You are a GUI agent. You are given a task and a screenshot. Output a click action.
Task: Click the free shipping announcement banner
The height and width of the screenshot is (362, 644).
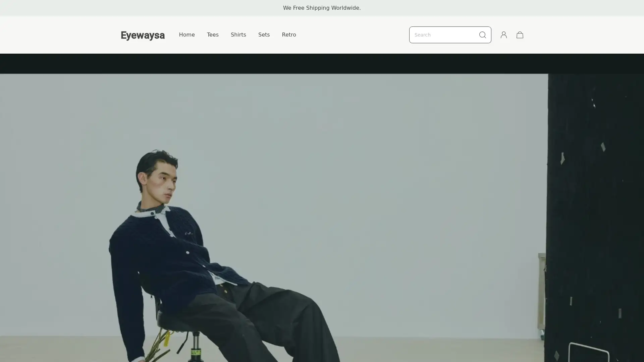322,8
